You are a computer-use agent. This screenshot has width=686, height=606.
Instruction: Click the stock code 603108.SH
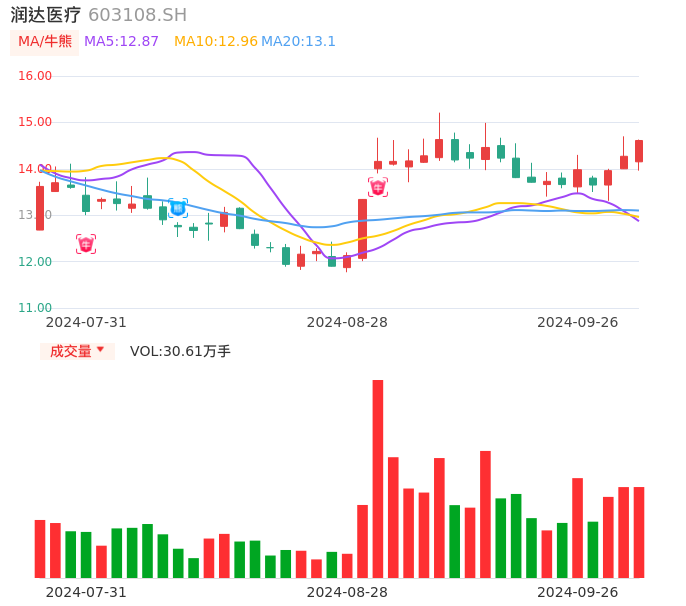[137, 15]
